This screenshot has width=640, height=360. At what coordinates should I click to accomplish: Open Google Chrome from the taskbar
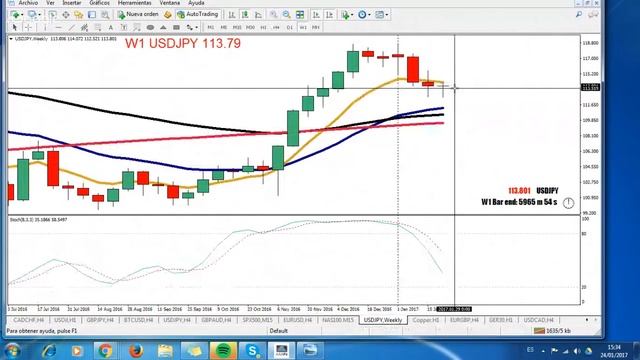(105, 351)
